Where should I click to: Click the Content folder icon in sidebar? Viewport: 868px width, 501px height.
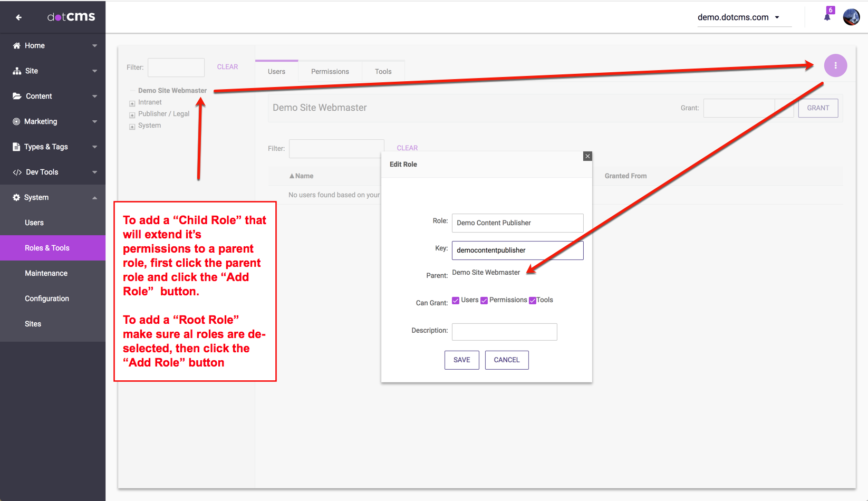(x=17, y=96)
